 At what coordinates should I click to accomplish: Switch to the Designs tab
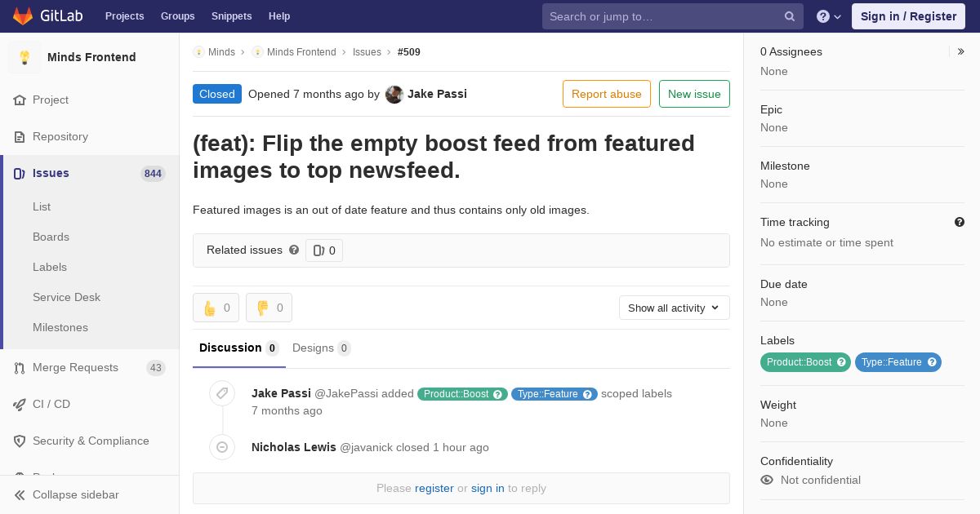[x=321, y=348]
